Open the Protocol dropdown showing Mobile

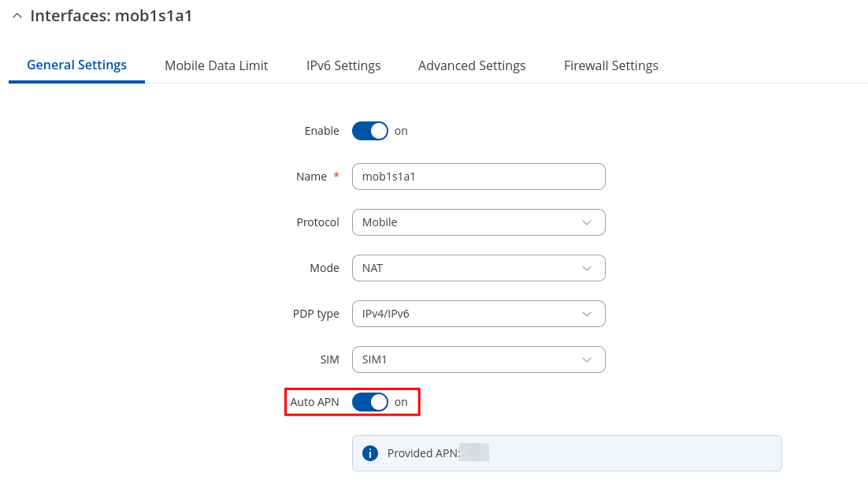478,222
